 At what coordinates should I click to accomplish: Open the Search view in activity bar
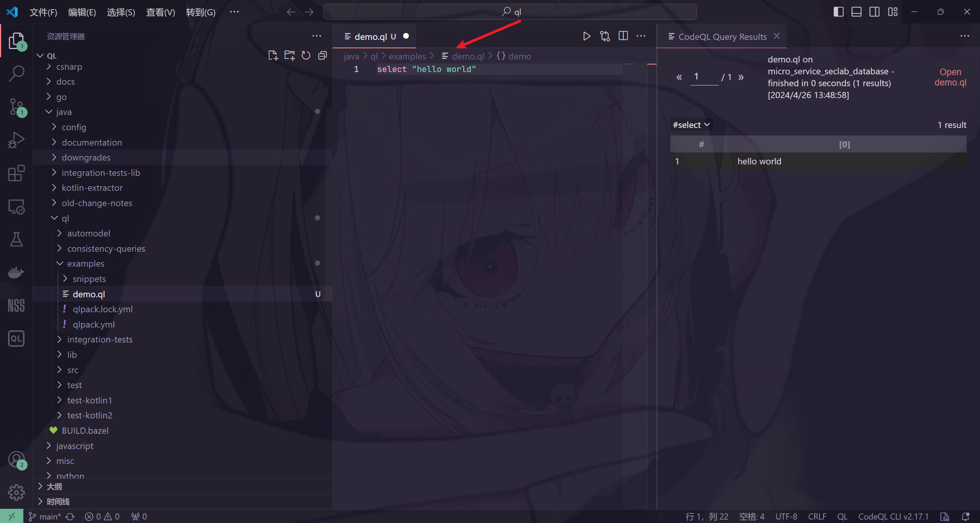(x=16, y=74)
